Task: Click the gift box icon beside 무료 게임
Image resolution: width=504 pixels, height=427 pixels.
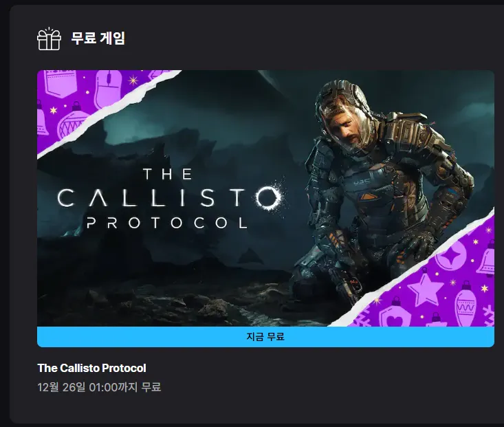Action: [x=49, y=39]
